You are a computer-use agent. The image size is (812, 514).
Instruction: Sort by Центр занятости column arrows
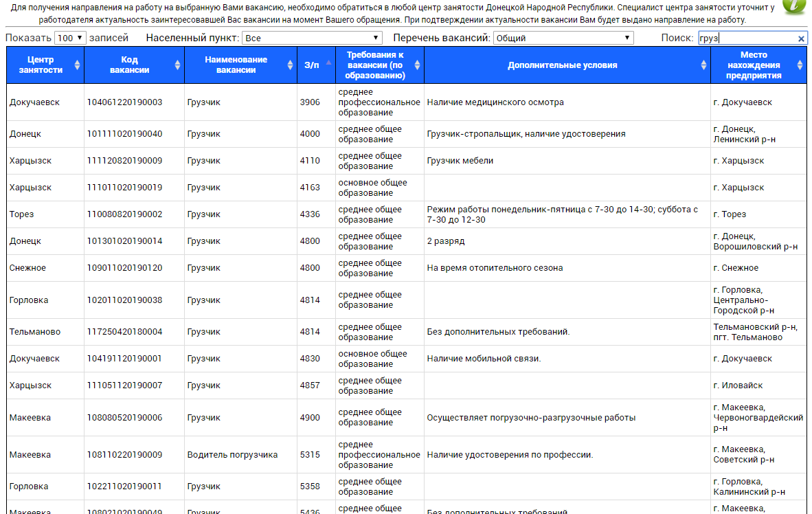point(77,65)
